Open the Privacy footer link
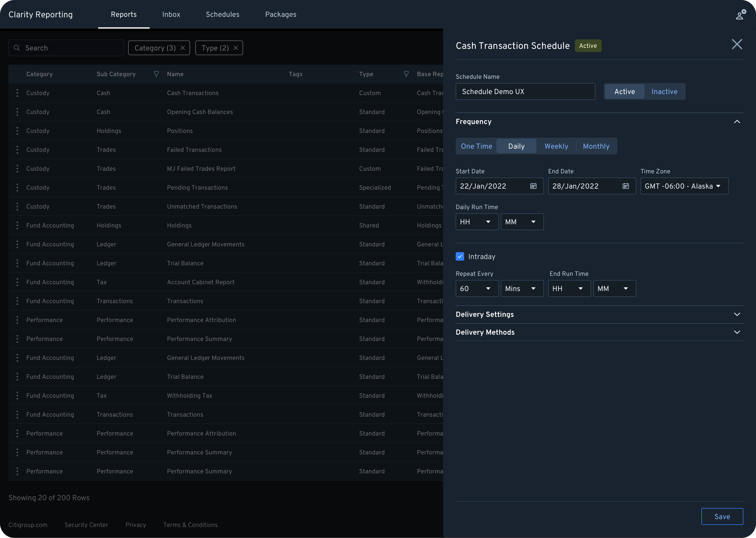 point(136,525)
